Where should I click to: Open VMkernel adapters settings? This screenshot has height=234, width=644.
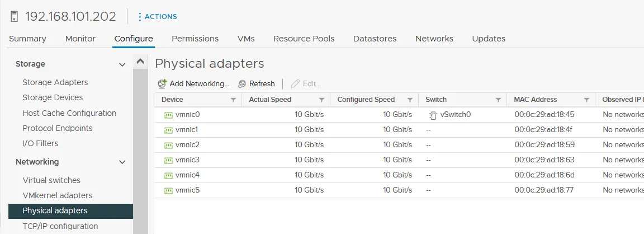pos(57,195)
